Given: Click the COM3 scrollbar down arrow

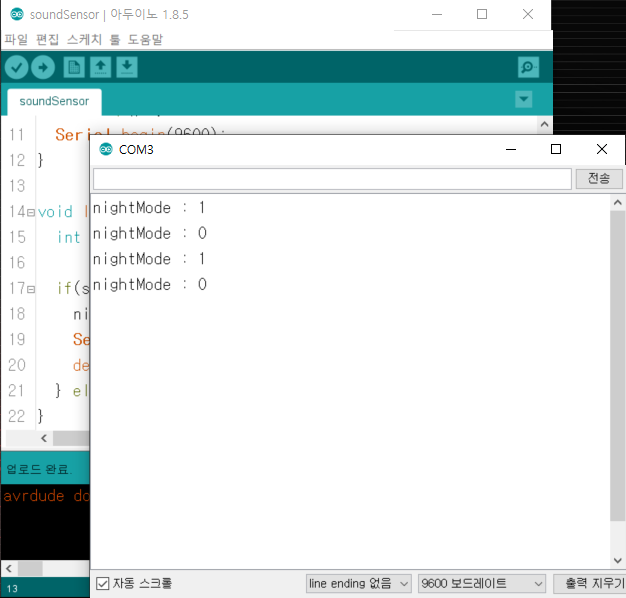Looking at the screenshot, I should click(618, 560).
